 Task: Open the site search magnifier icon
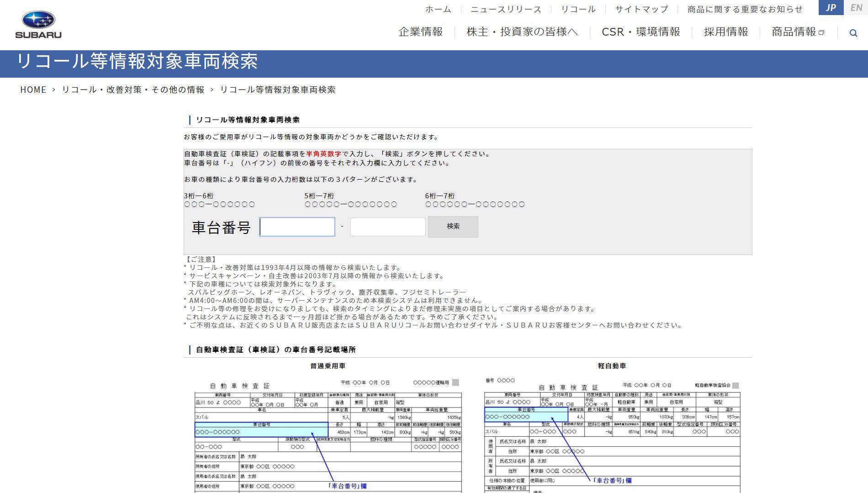[853, 33]
